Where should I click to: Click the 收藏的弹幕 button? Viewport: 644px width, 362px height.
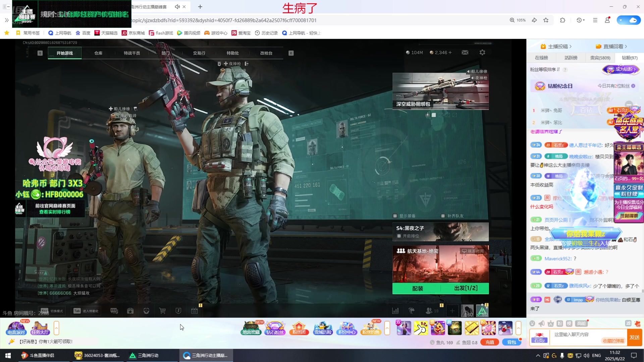[x=613, y=341]
